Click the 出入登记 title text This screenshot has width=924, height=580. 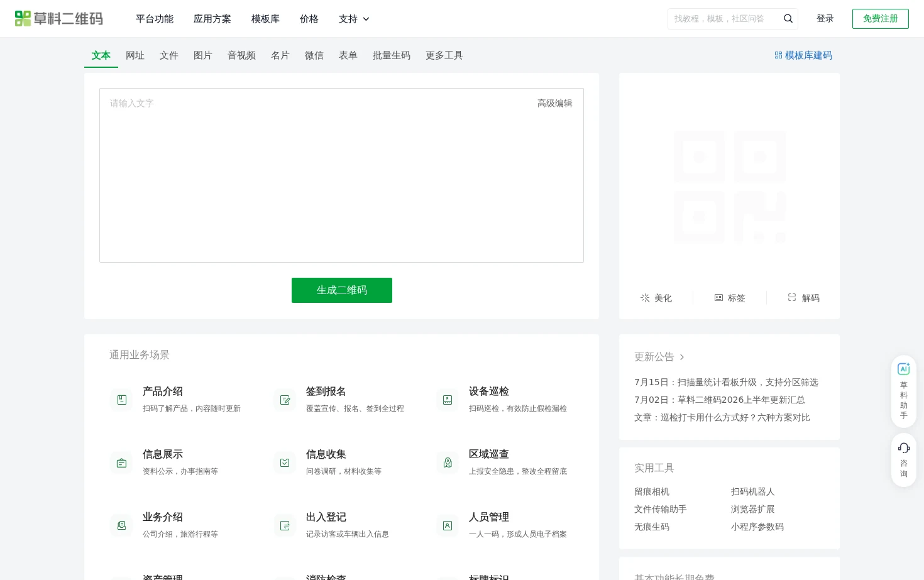[x=326, y=517]
